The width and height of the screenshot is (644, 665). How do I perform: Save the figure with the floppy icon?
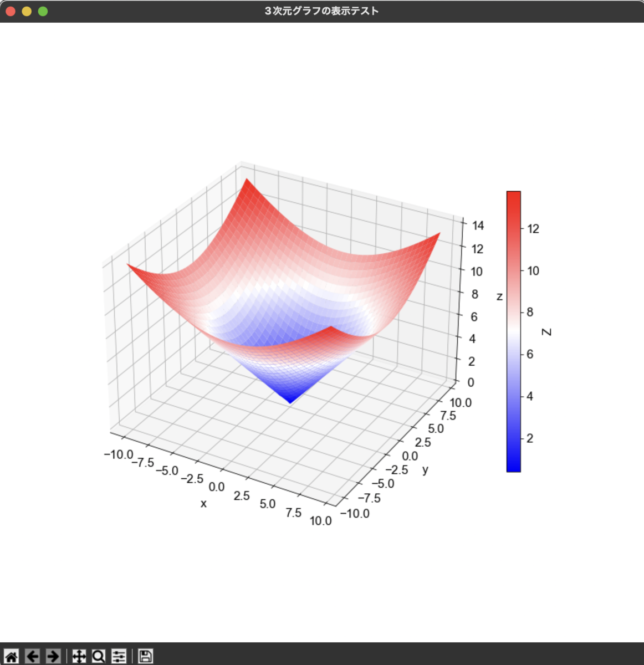click(x=145, y=657)
